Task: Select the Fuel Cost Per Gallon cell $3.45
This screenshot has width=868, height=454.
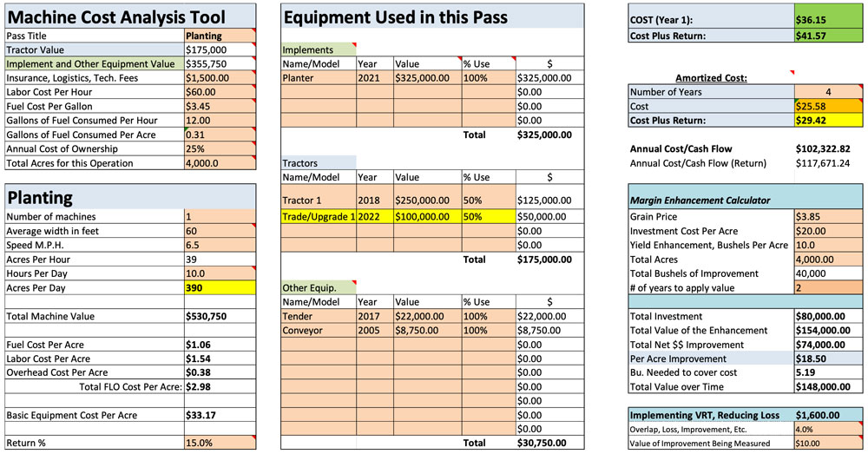Action: [220, 106]
